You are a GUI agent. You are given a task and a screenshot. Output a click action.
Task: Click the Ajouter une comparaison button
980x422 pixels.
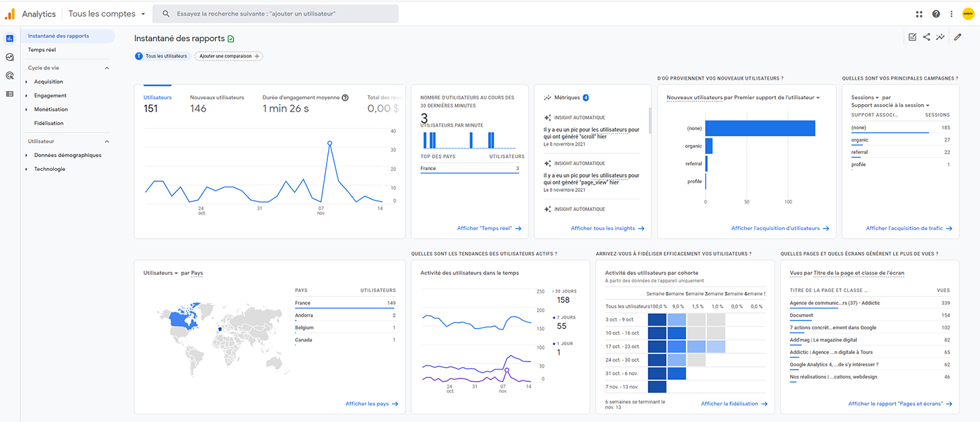(229, 56)
